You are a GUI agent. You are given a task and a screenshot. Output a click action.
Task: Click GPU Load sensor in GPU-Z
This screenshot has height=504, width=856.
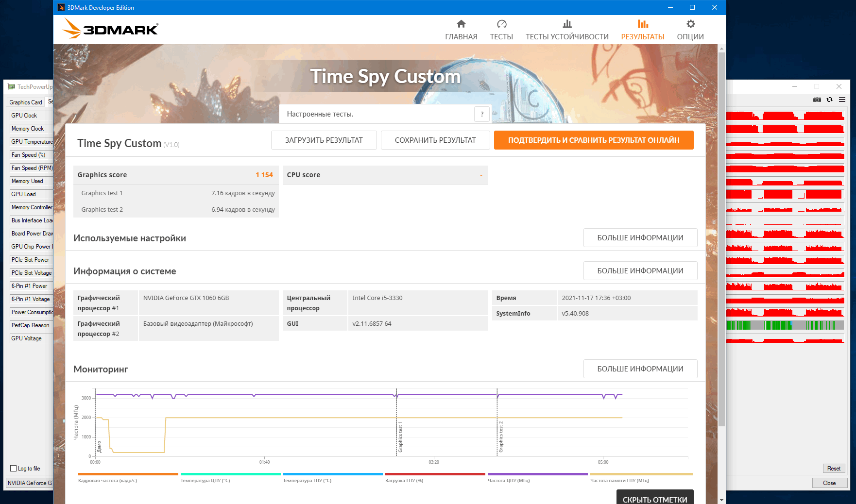tap(31, 194)
